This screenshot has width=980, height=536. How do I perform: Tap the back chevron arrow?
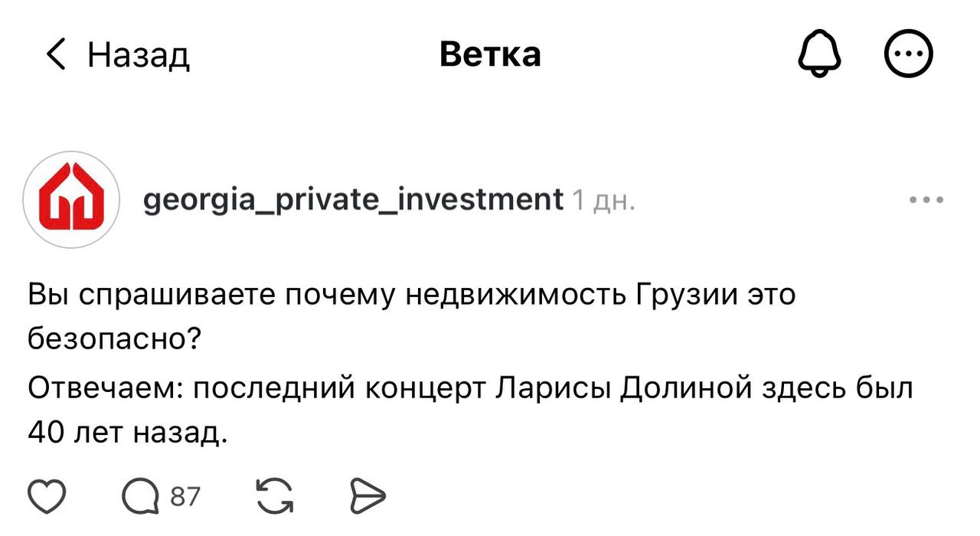(x=55, y=55)
